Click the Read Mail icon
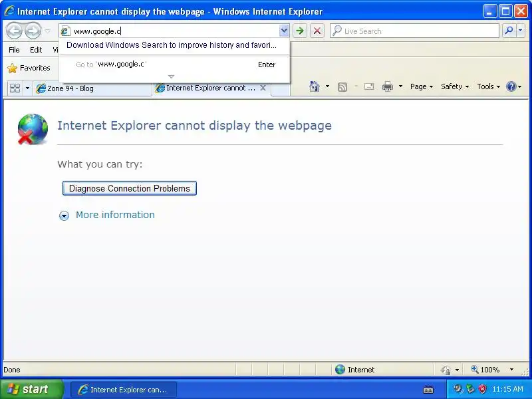 369,87
